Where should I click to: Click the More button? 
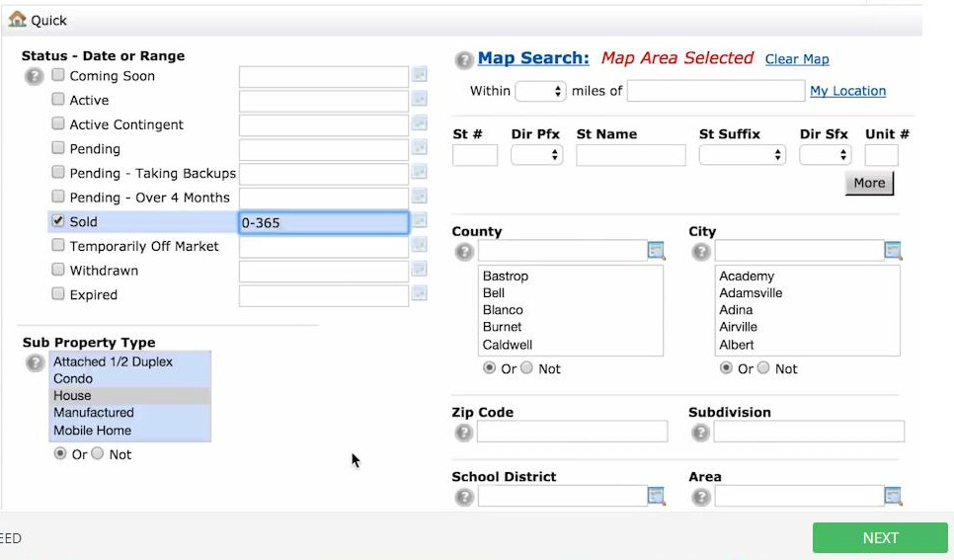[x=869, y=183]
